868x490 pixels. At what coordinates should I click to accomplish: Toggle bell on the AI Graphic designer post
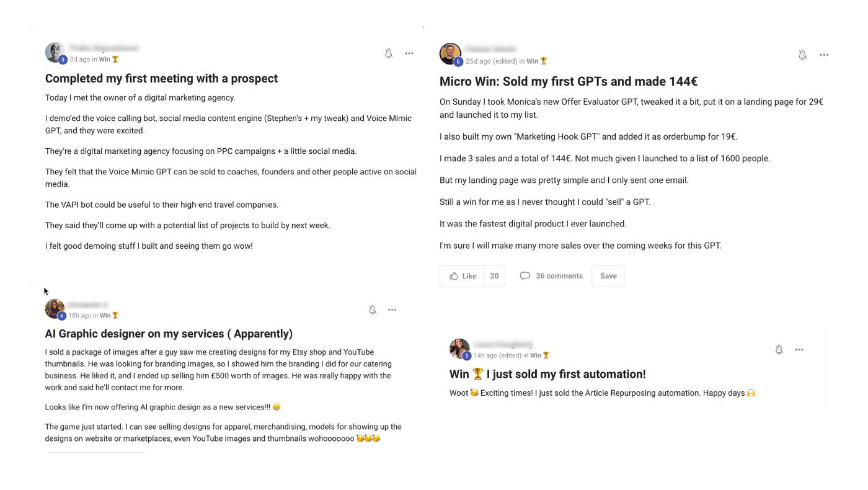click(373, 310)
